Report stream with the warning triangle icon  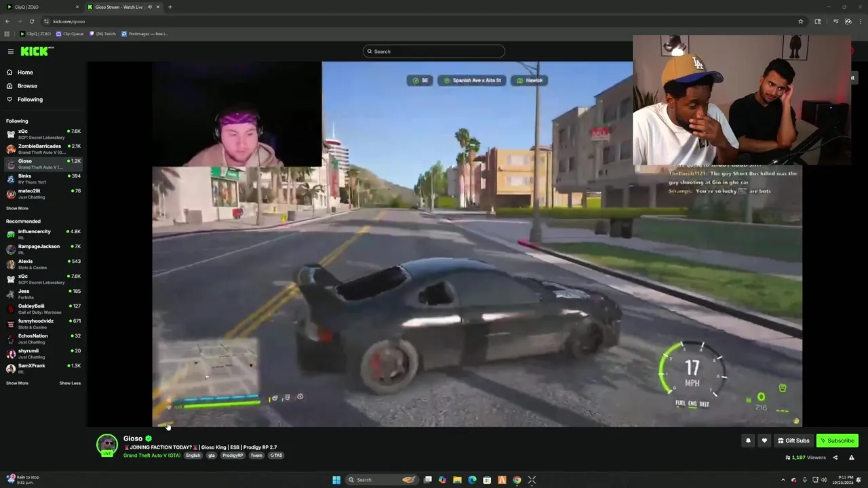852,457
